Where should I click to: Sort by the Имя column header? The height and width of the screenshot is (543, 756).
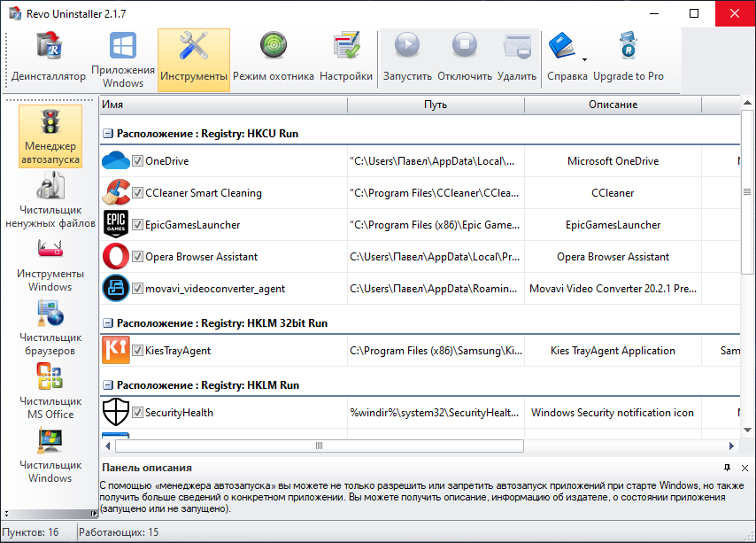click(x=224, y=105)
